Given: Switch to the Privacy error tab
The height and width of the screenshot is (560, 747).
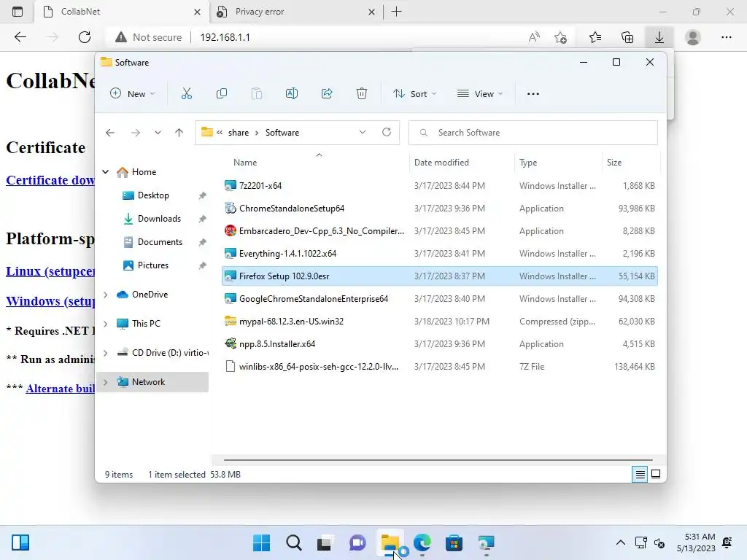Looking at the screenshot, I should pyautogui.click(x=295, y=12).
